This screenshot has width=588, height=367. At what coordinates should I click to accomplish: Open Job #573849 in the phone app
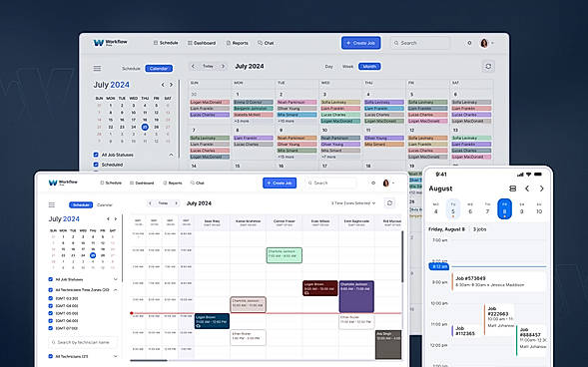click(499, 281)
